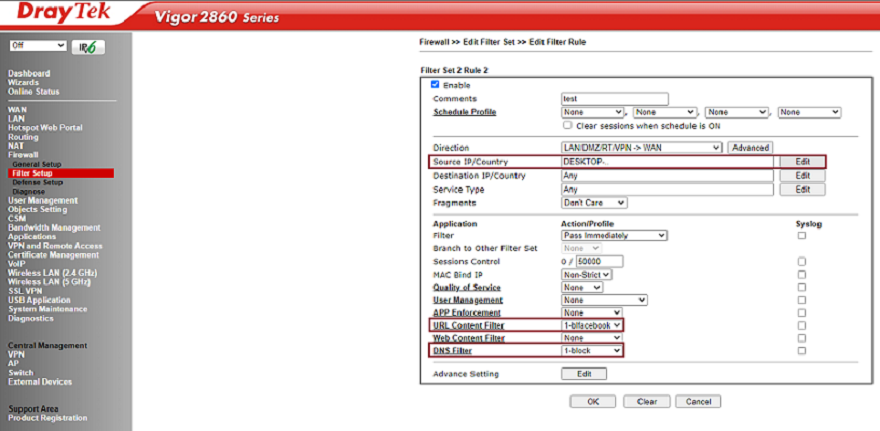Expand the Filter action dropdown
This screenshot has height=431, width=880.
click(x=614, y=236)
